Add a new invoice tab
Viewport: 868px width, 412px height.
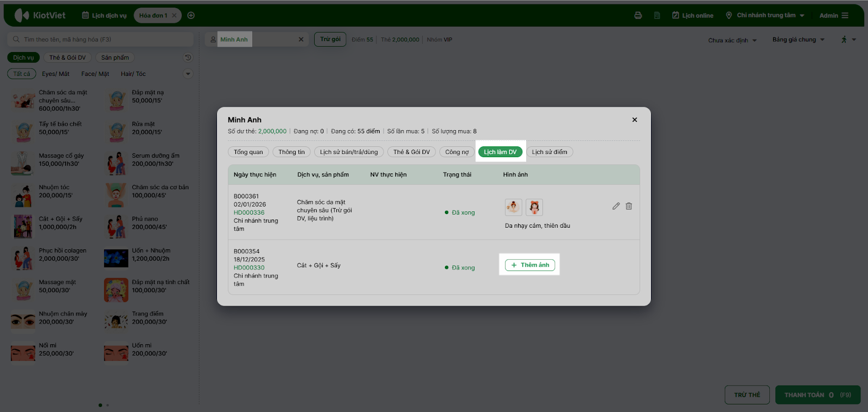[x=191, y=15]
